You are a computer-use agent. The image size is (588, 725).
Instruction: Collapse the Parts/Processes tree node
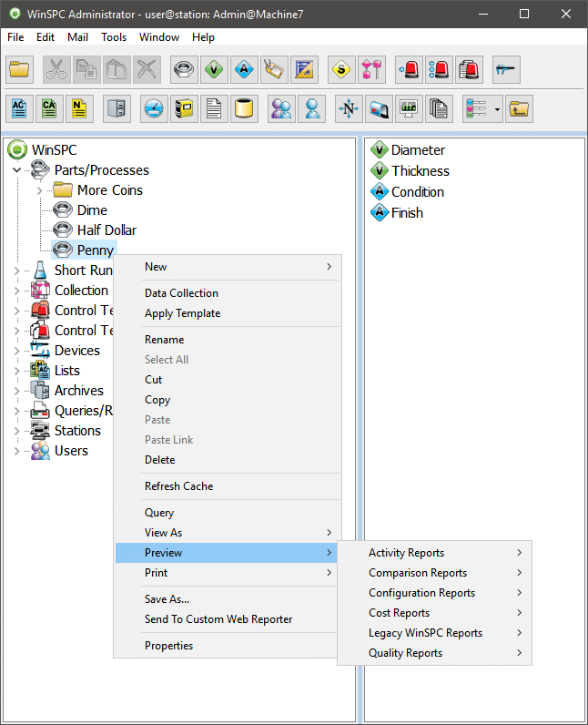click(16, 170)
